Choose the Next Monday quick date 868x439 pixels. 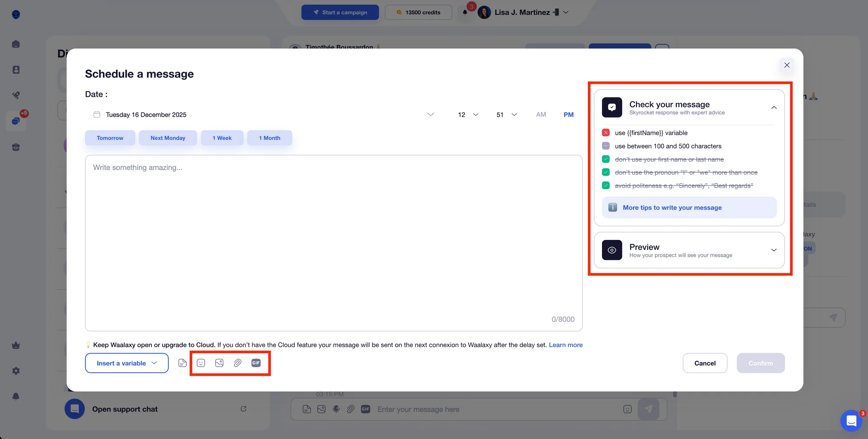(168, 138)
